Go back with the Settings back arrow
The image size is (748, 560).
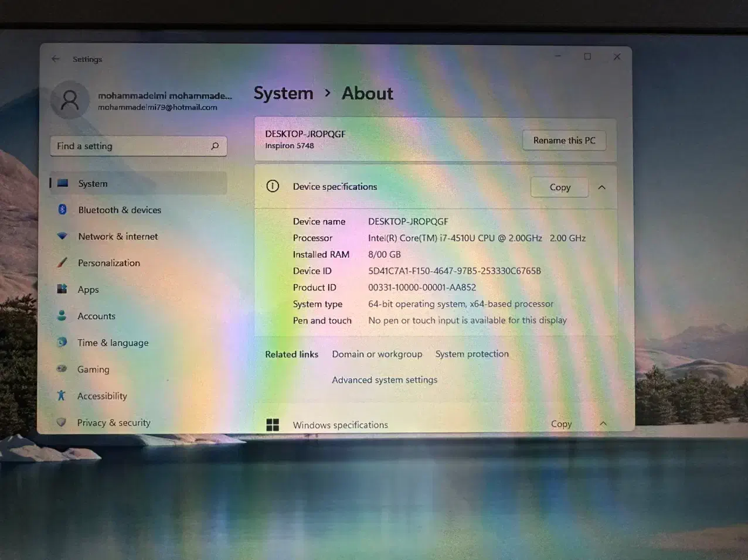click(56, 59)
